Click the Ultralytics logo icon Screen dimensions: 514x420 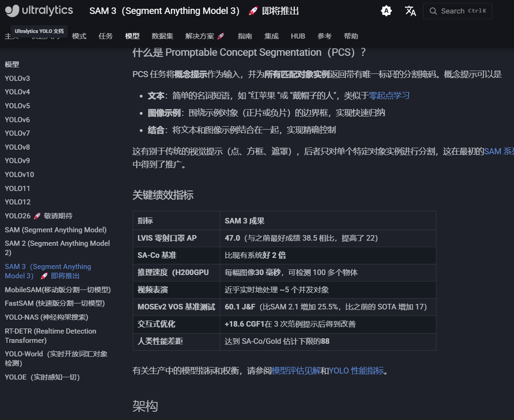coord(12,11)
